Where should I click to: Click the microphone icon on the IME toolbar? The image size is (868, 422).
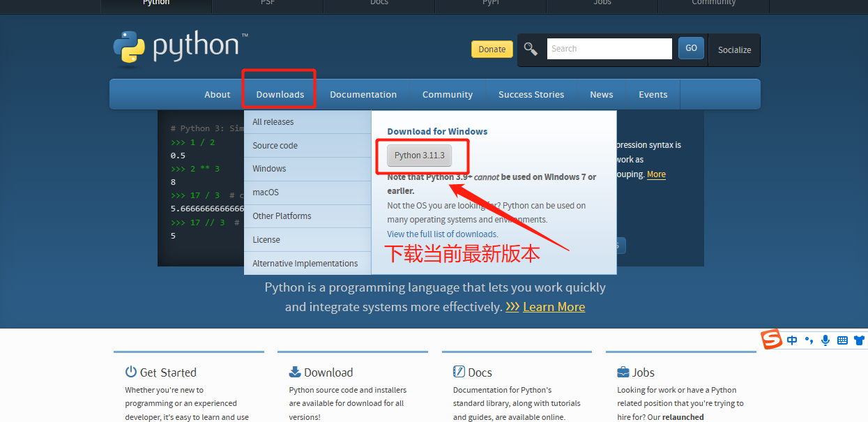pos(825,340)
